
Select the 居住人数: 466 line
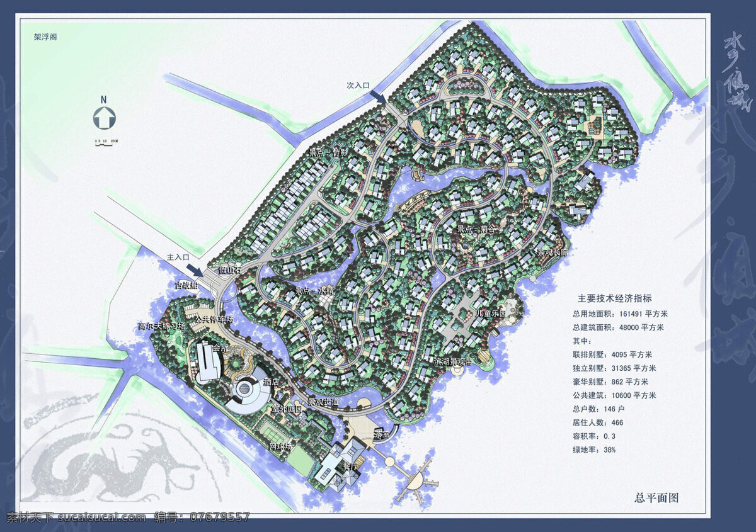(x=598, y=422)
